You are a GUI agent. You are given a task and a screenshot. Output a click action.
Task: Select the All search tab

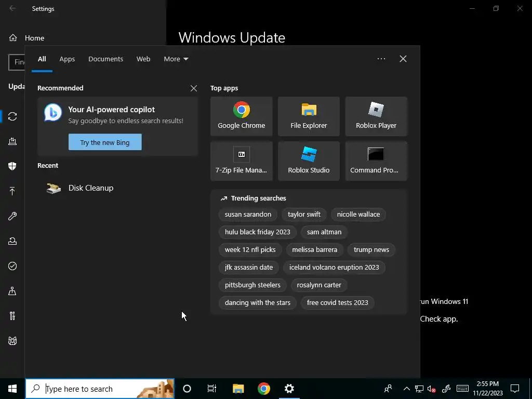click(x=42, y=59)
